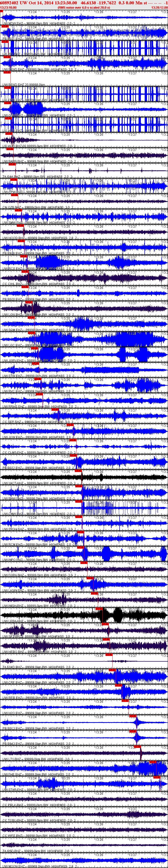
Task: Click the red pick marker on the UW MDW EHZ trace
Action: point(1,11)
